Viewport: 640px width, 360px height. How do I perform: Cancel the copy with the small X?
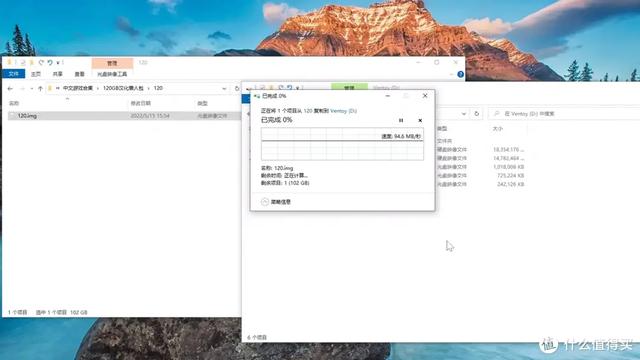420,120
